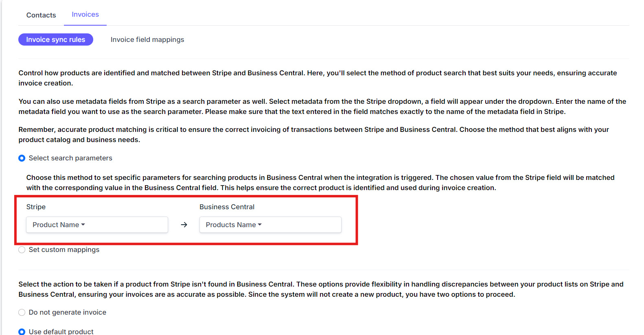This screenshot has width=644, height=335.
Task: Click the arrow icon between Stripe and Business Central
Action: (x=184, y=225)
